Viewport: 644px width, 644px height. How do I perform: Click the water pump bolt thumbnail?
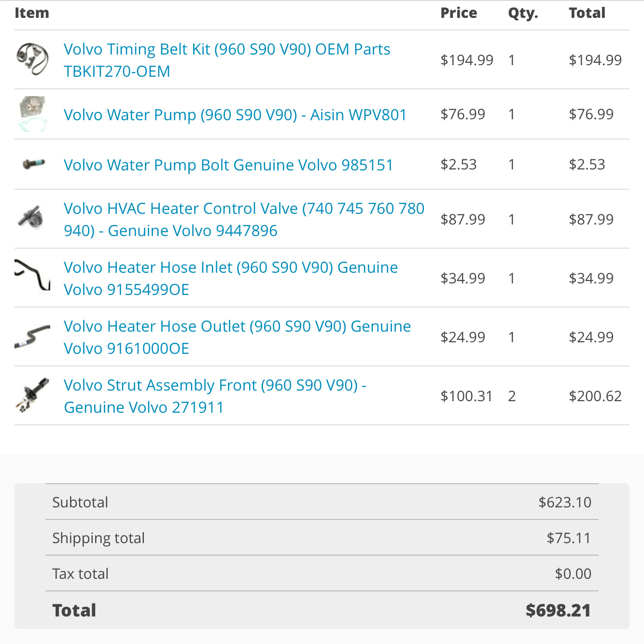pyautogui.click(x=34, y=164)
